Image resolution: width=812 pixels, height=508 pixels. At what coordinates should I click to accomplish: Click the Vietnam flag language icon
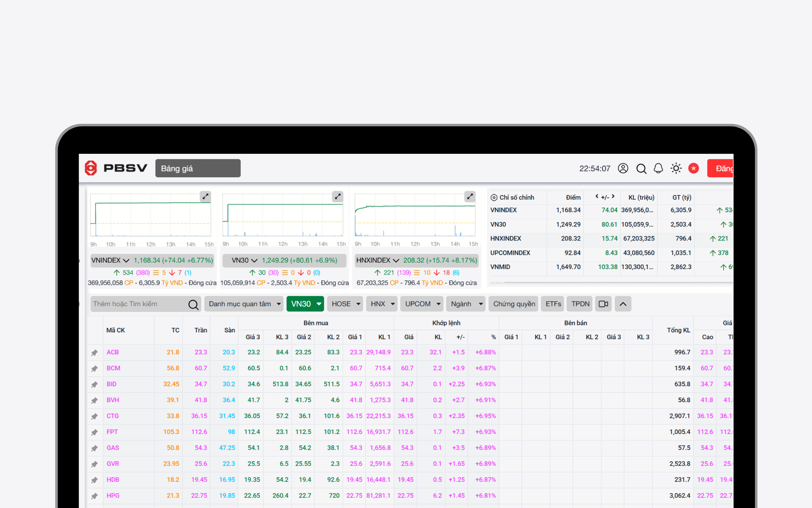693,168
